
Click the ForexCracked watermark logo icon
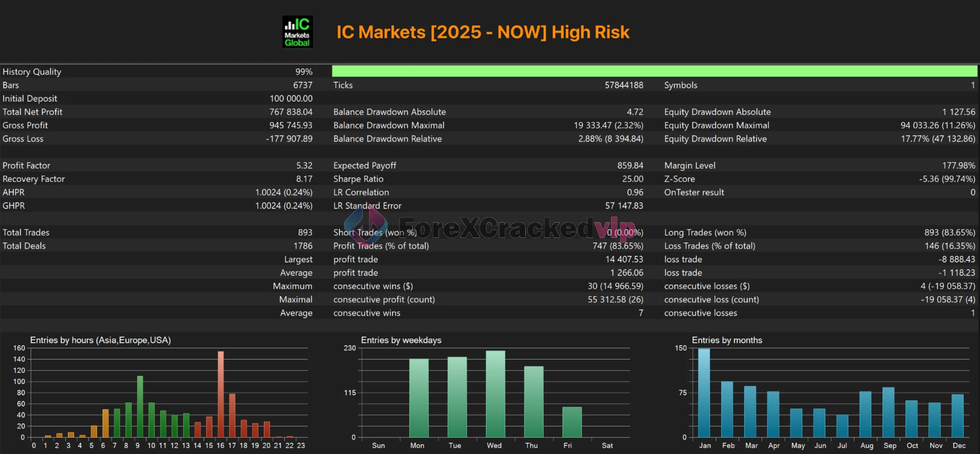(x=365, y=226)
